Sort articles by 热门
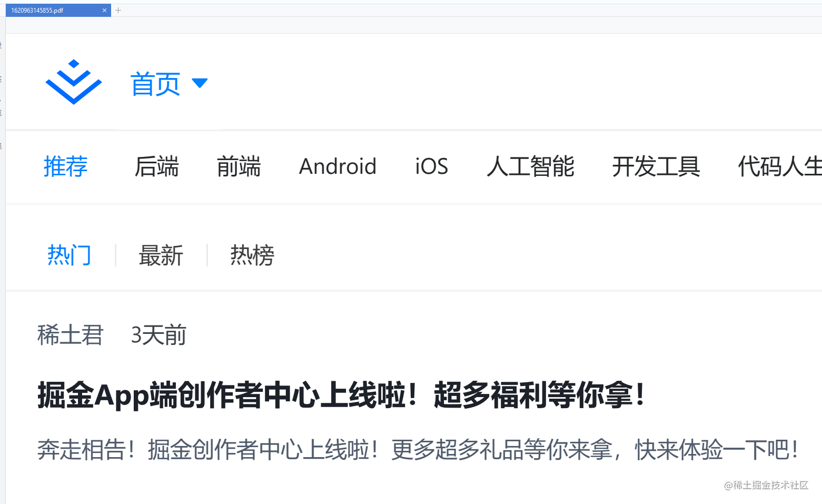 (x=69, y=255)
